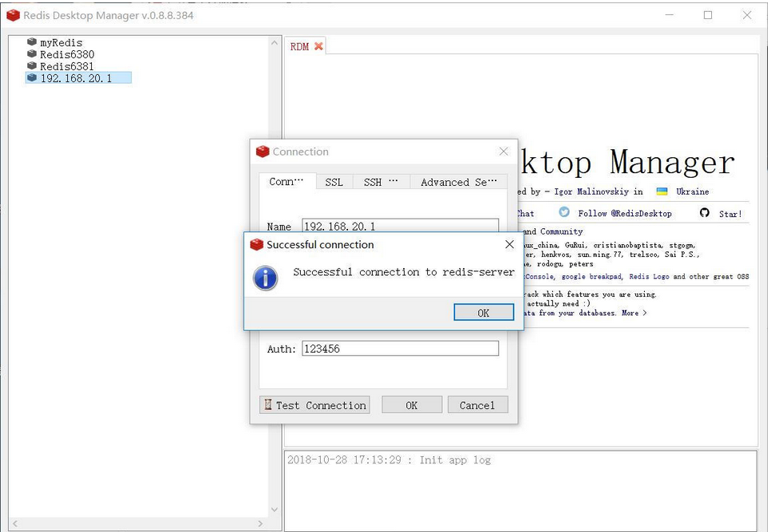Click the Test Connection button

tap(314, 405)
